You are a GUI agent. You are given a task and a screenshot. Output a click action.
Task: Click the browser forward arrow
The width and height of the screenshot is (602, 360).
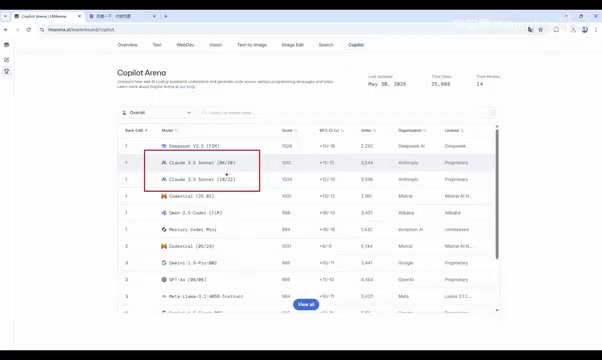click(x=17, y=30)
